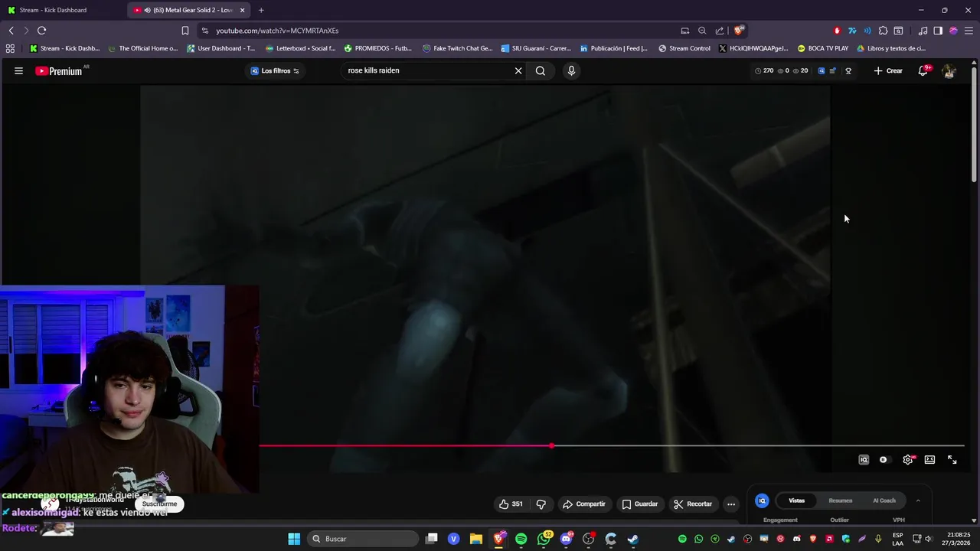Open player settings gear
The image size is (980, 551).
(908, 460)
